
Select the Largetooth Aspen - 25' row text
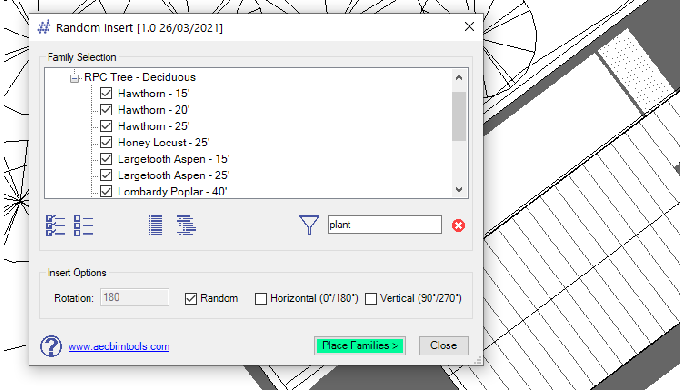(173, 175)
